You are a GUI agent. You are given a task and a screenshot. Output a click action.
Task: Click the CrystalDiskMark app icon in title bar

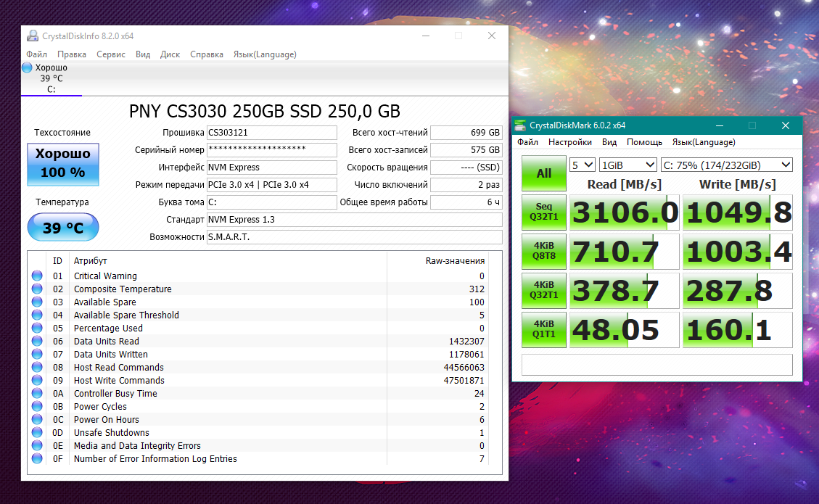(519, 125)
